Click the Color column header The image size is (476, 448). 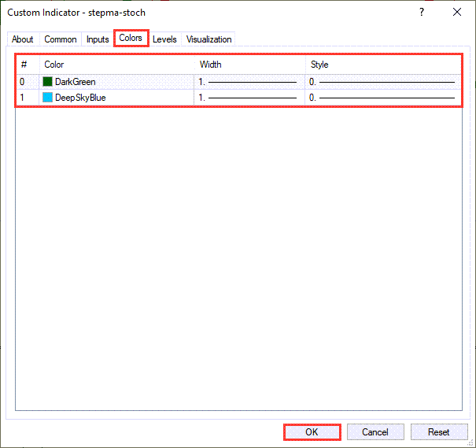(x=116, y=65)
